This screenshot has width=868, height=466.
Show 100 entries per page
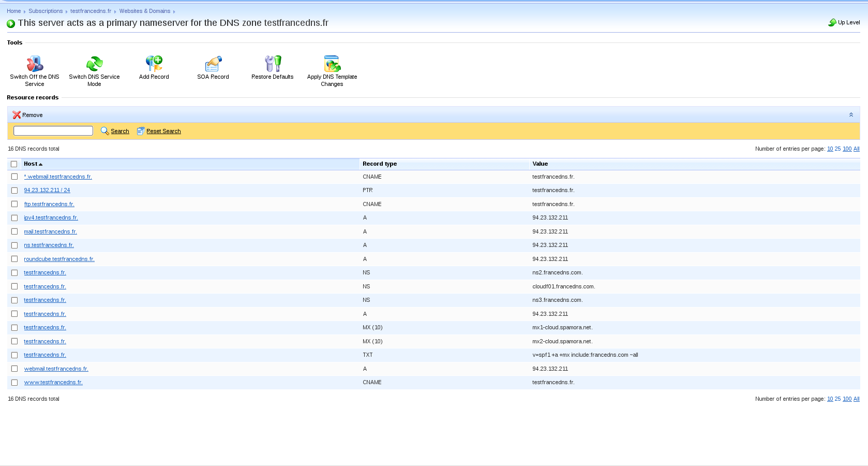[x=847, y=149]
